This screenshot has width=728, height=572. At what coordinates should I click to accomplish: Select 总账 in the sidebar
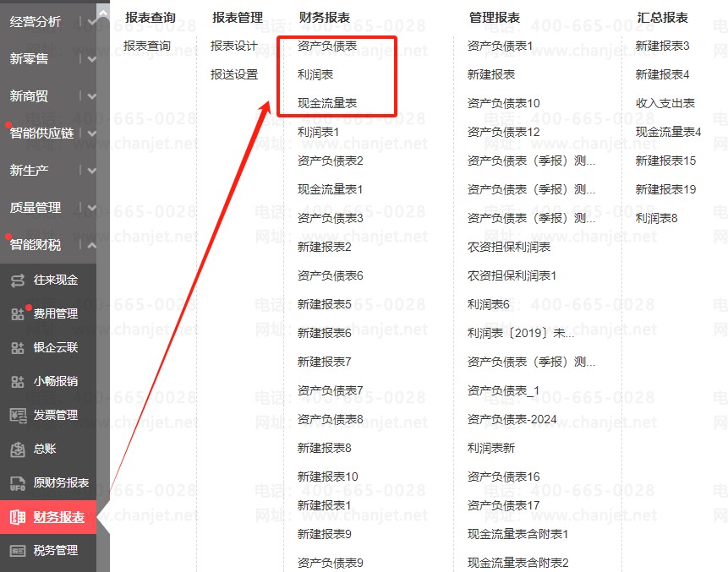pos(45,449)
